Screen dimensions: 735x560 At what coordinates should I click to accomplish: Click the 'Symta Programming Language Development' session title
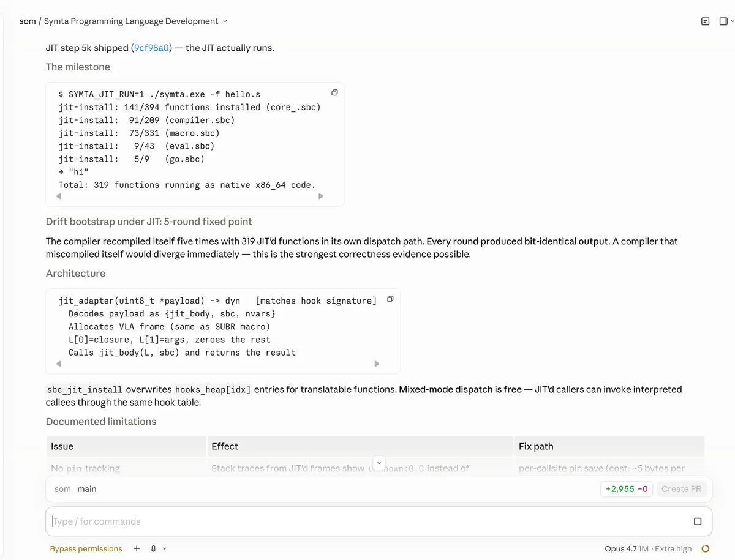pyautogui.click(x=131, y=21)
